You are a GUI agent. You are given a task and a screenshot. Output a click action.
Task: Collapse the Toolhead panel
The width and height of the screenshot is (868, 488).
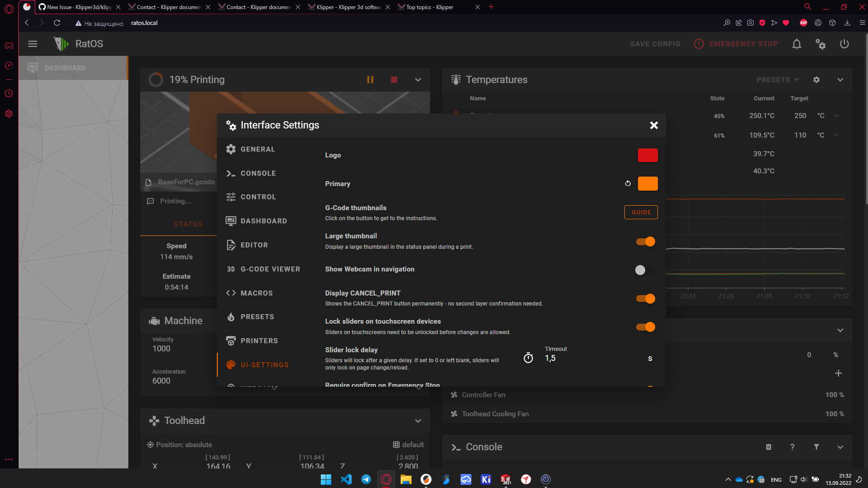pos(417,421)
